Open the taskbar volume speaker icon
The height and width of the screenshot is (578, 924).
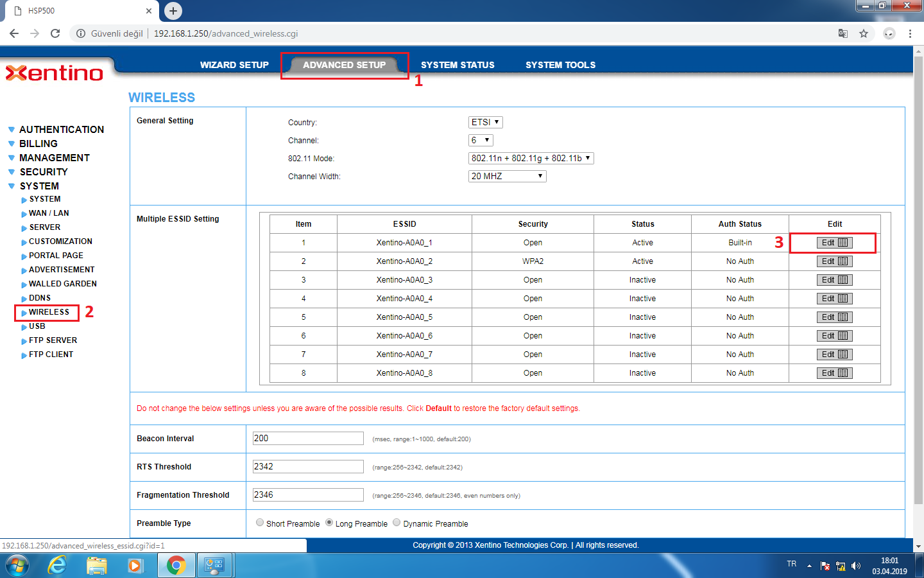[855, 566]
